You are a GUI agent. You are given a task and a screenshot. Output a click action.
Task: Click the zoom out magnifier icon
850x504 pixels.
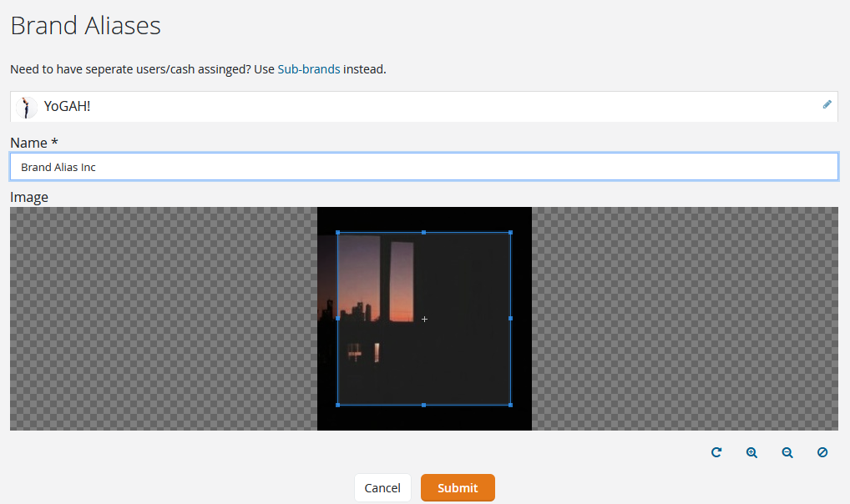point(787,452)
